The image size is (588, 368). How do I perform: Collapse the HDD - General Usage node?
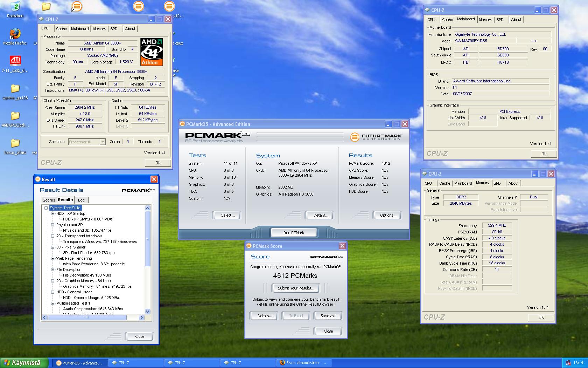[x=53, y=292]
